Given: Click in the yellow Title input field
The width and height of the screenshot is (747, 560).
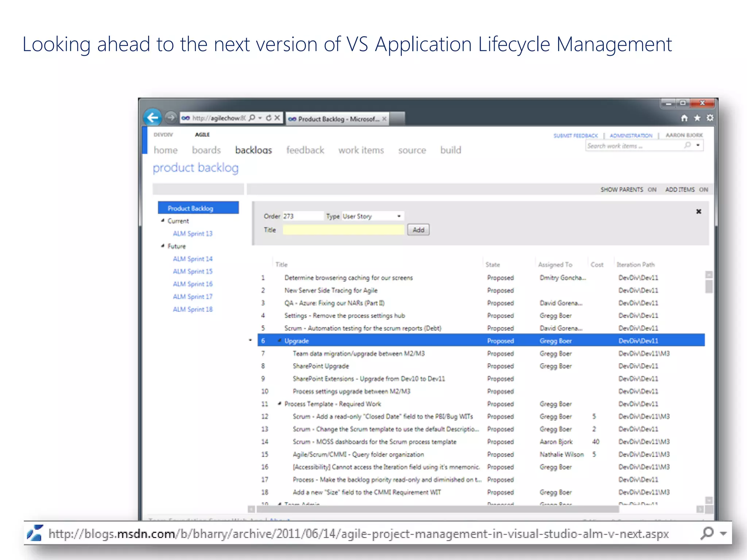Looking at the screenshot, I should (x=344, y=230).
